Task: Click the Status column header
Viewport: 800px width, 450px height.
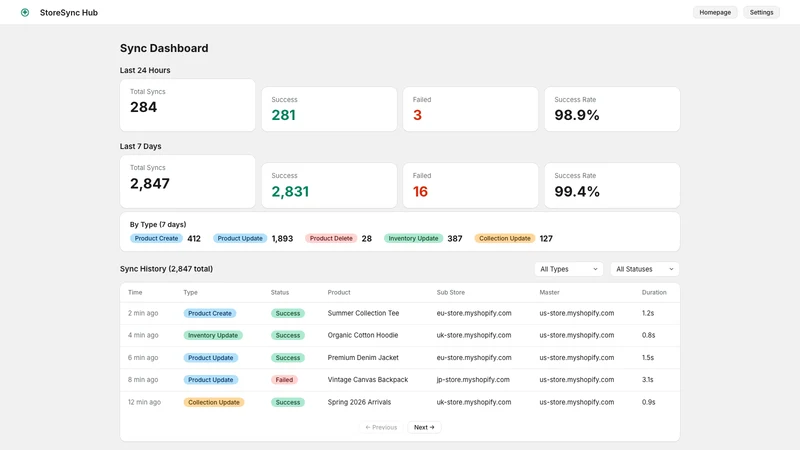Action: 280,292
